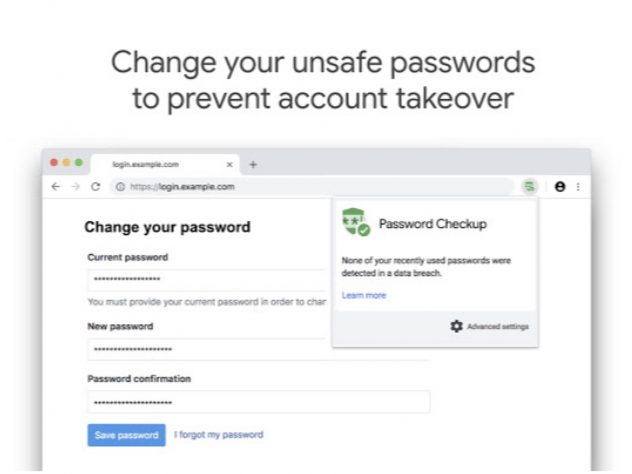Click the Save password button
The width and height of the screenshot is (632, 474).
[126, 435]
